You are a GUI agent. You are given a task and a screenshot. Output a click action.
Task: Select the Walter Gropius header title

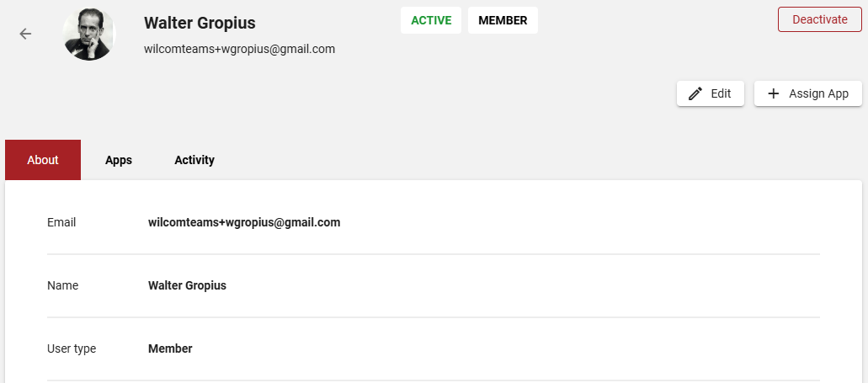pos(200,23)
